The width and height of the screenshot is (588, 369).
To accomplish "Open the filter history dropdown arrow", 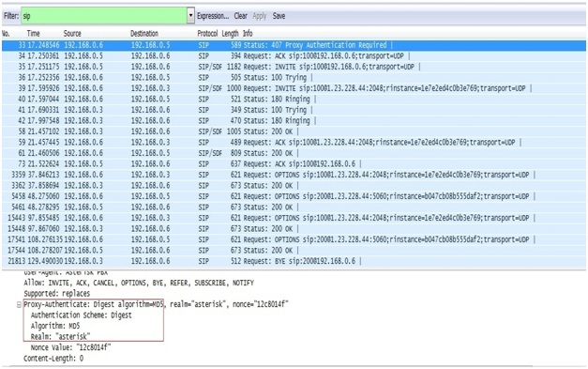I will click(x=191, y=16).
